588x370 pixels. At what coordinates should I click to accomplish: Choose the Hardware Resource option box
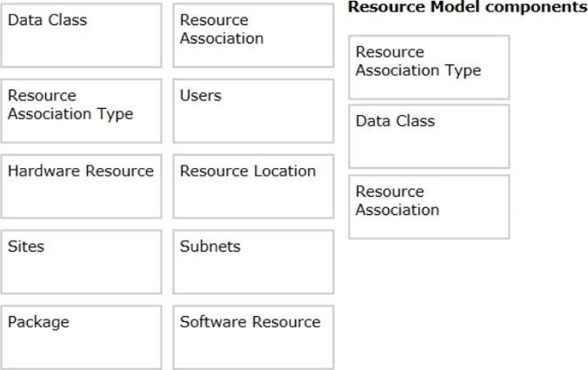pos(81,186)
